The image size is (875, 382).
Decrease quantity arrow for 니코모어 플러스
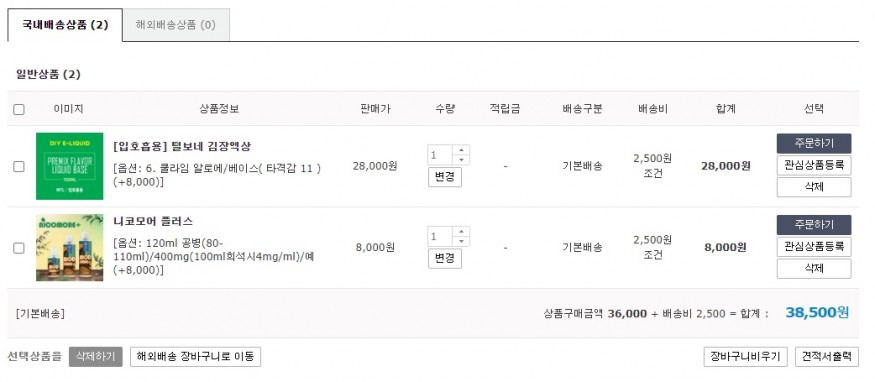coord(461,241)
